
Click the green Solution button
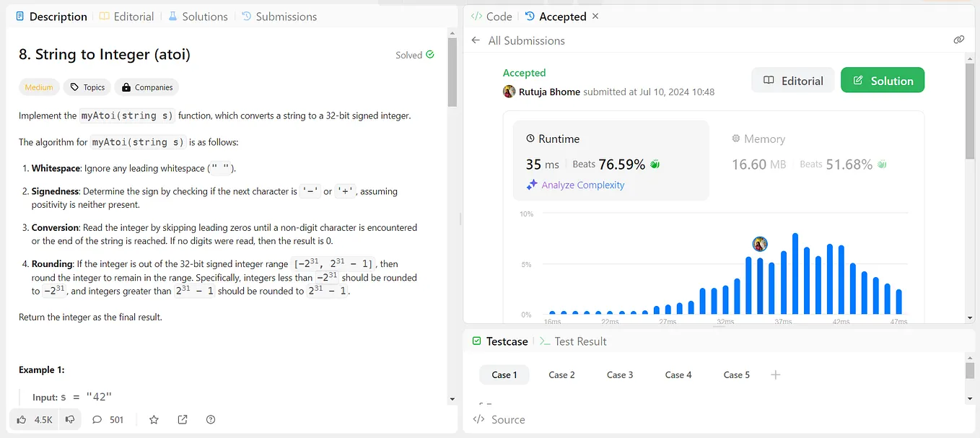883,80
